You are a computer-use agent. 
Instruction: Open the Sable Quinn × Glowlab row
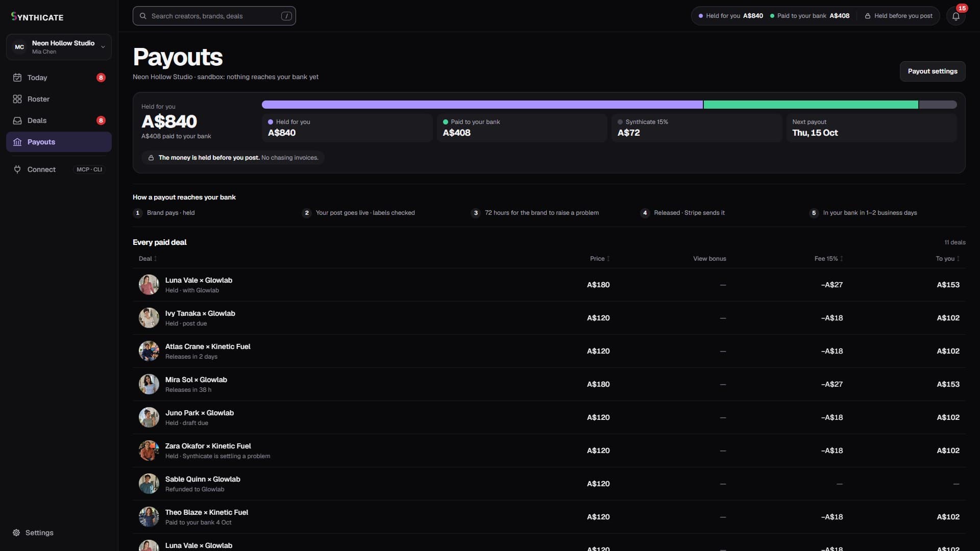pyautogui.click(x=549, y=484)
